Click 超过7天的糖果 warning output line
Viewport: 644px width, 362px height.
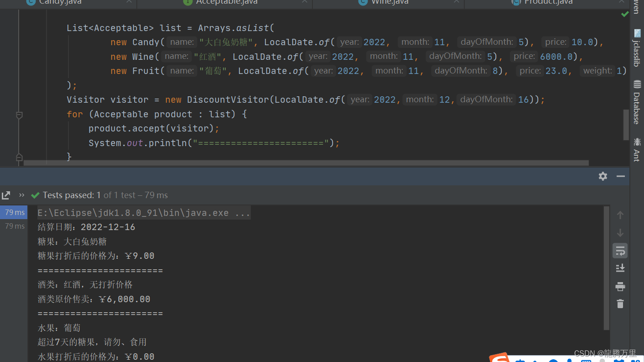[x=92, y=342]
